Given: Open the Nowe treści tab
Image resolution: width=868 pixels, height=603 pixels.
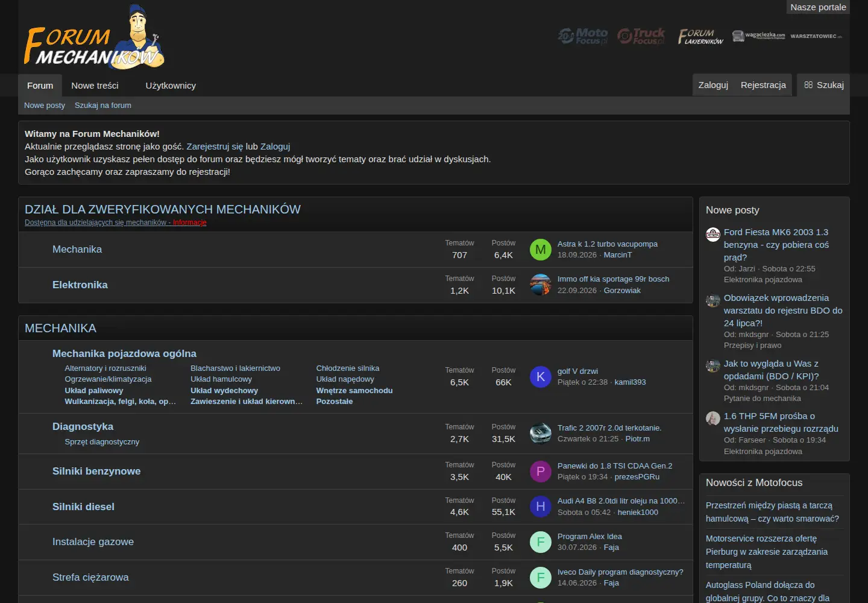Looking at the screenshot, I should (95, 86).
